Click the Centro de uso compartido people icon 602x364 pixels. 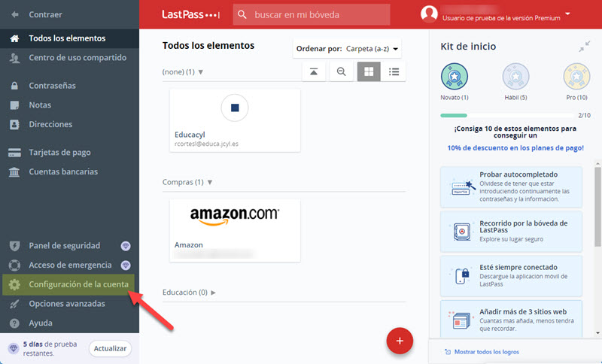coord(14,58)
